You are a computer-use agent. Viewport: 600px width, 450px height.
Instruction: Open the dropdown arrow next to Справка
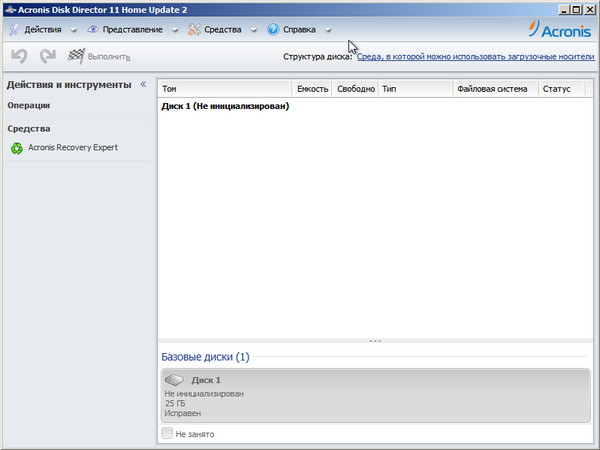tap(328, 30)
